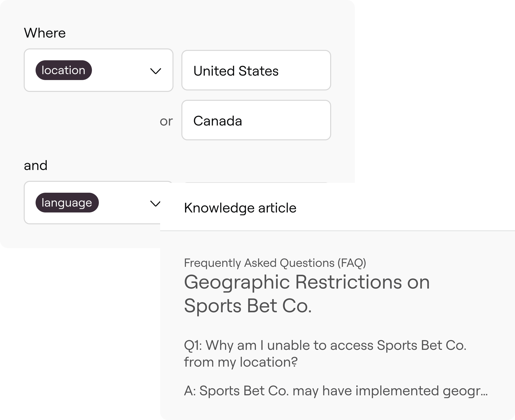Open the "Geographic Restrictions on" article title
This screenshot has height=420, width=515.
(307, 282)
